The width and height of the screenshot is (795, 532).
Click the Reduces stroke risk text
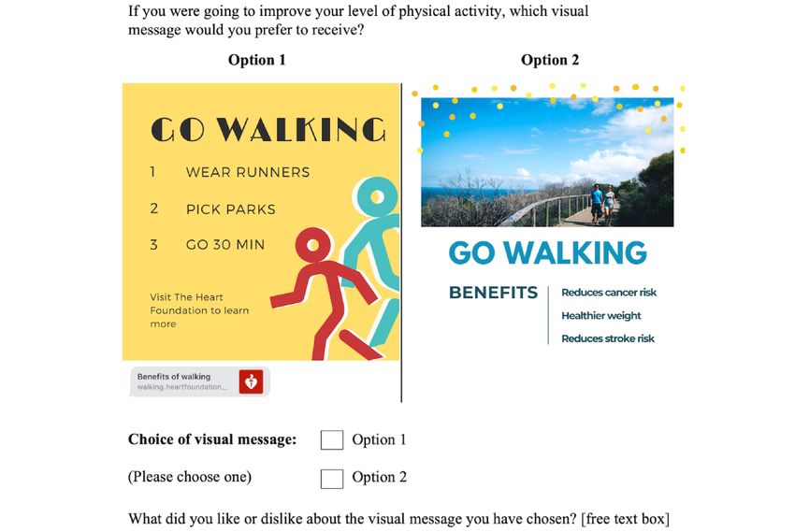(x=608, y=338)
